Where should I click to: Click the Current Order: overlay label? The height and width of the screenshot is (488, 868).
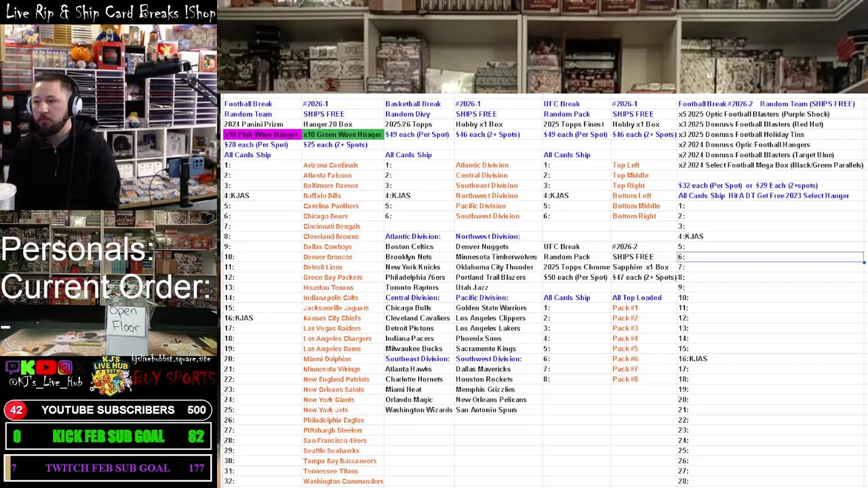click(x=106, y=287)
